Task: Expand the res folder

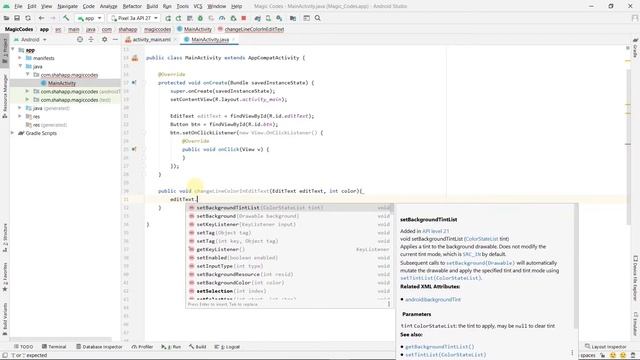Action: coord(20,116)
